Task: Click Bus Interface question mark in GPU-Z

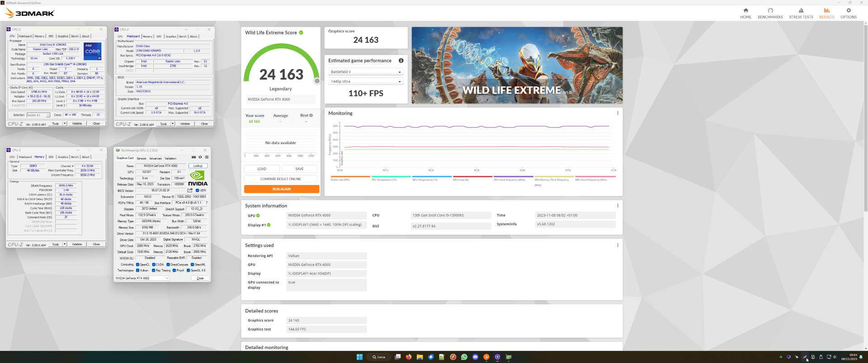Action: click(207, 203)
